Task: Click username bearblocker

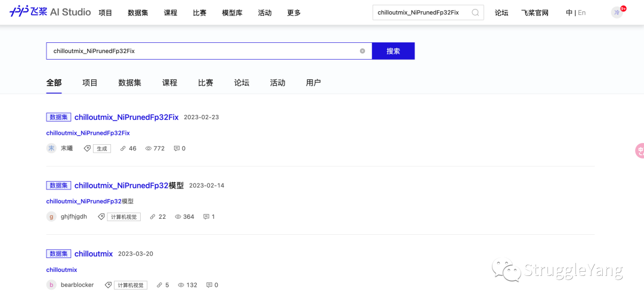Action: 77,284
